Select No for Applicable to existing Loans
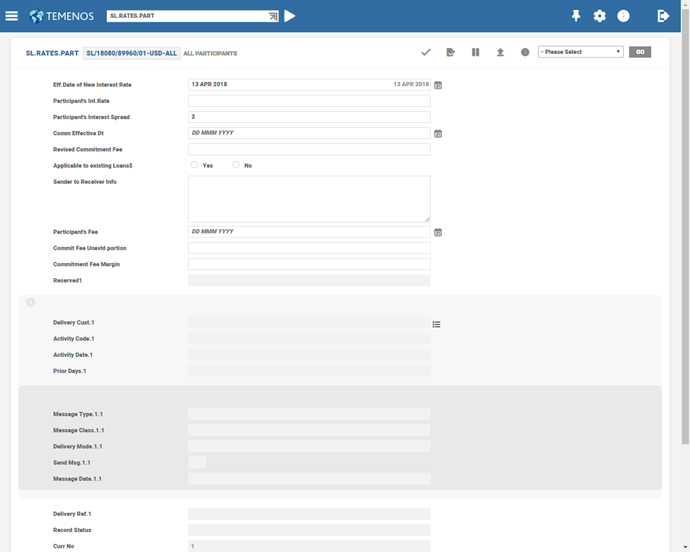This screenshot has width=690, height=552. (236, 165)
